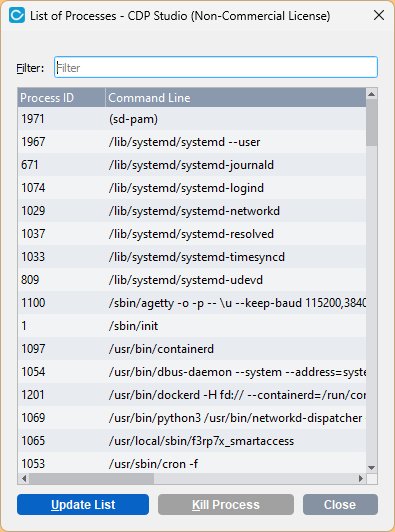Select process ID 1033 cell
This screenshot has height=532, width=395.
point(62,257)
